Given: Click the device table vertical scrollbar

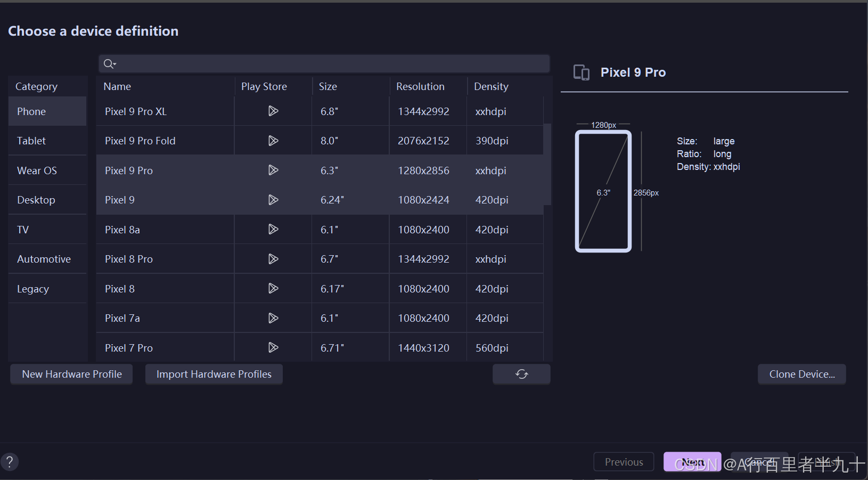Looking at the screenshot, I should coord(547,165).
